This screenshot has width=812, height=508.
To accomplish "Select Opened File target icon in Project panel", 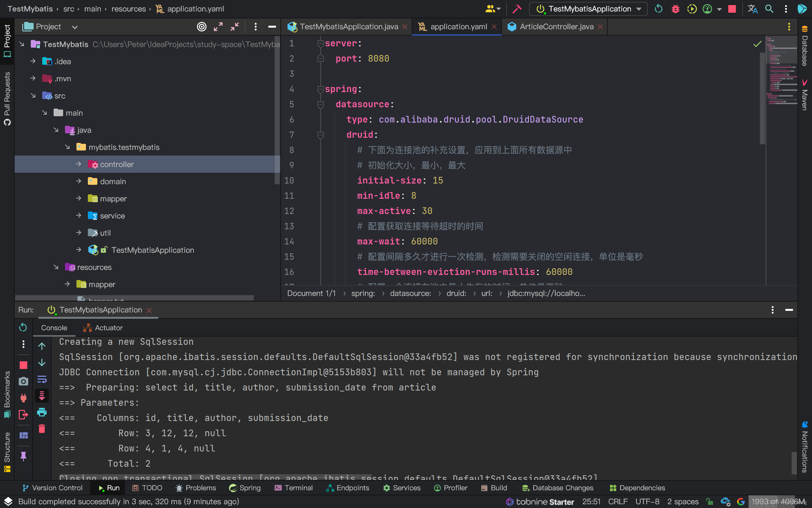I will pyautogui.click(x=202, y=27).
